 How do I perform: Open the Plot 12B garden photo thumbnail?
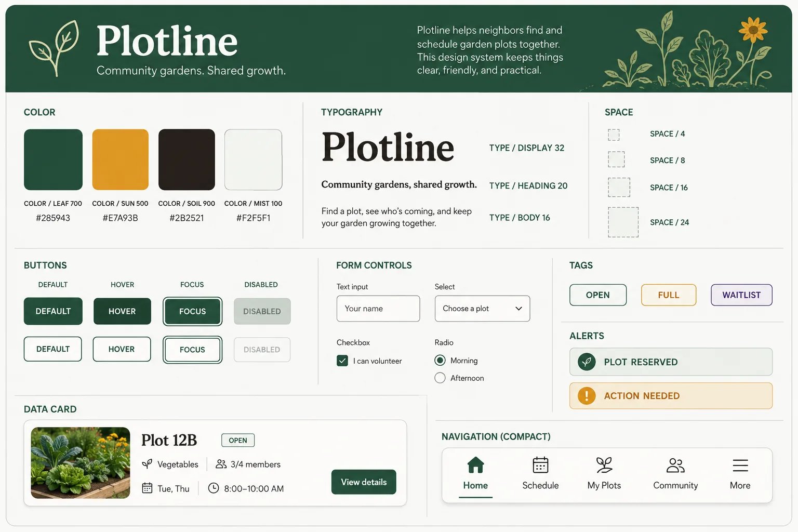[x=81, y=463]
